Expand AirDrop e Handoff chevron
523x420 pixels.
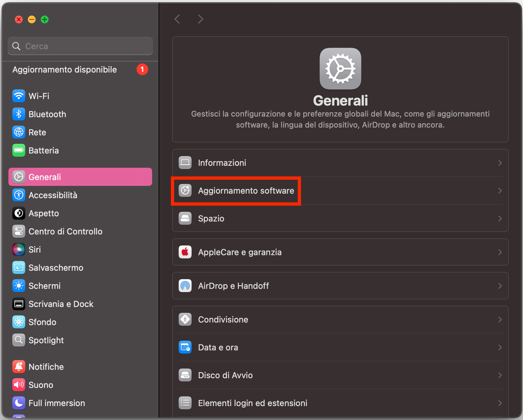pos(500,286)
